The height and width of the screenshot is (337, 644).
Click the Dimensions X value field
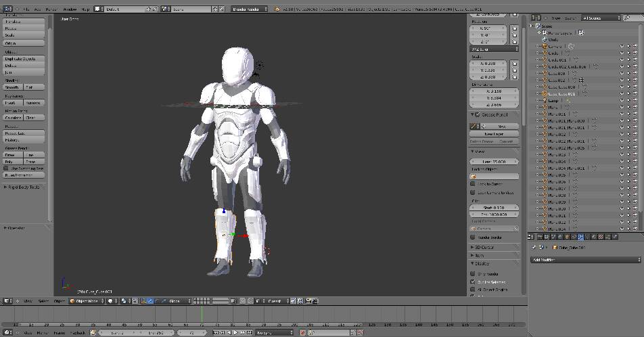tap(494, 91)
